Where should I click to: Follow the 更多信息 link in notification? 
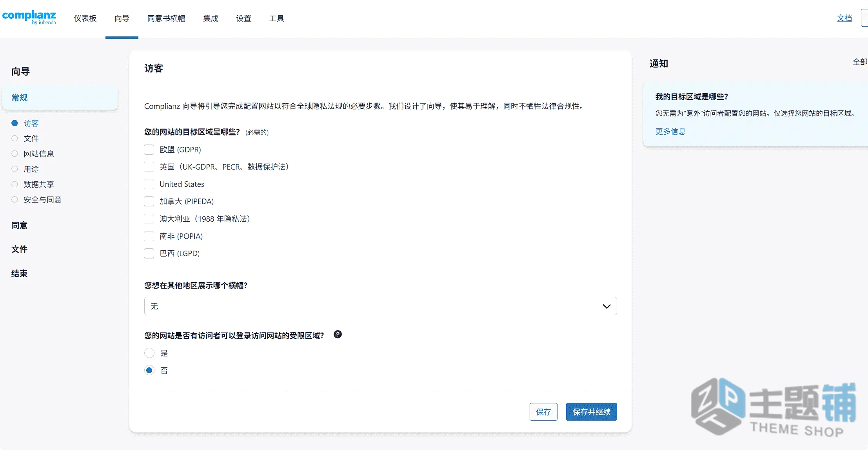tap(670, 132)
